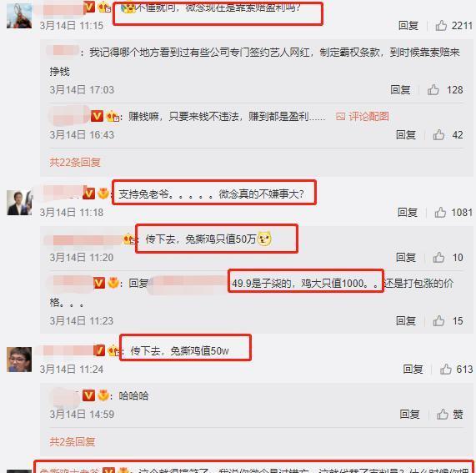Open avatar of 11:15 commenter
This screenshot has width=476, height=473.
point(19,16)
